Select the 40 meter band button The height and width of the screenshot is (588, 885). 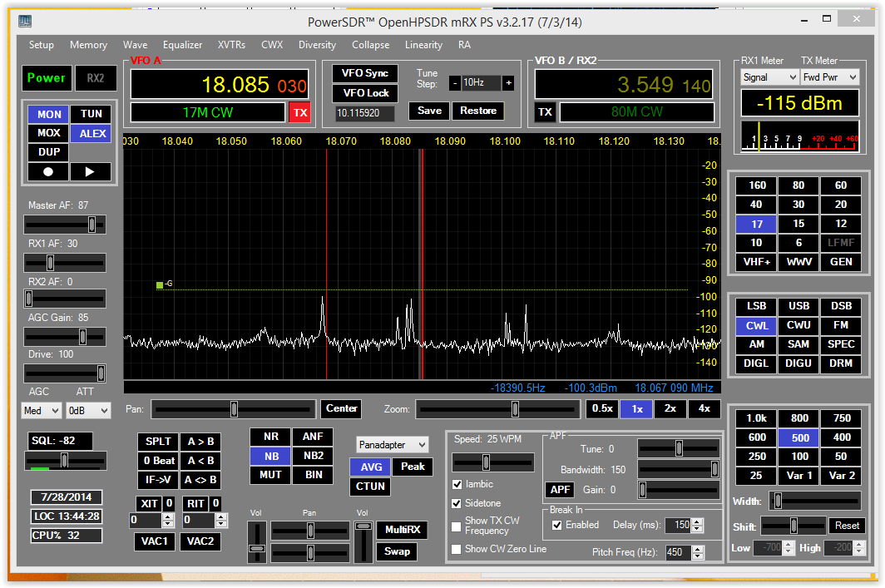pyautogui.click(x=756, y=205)
